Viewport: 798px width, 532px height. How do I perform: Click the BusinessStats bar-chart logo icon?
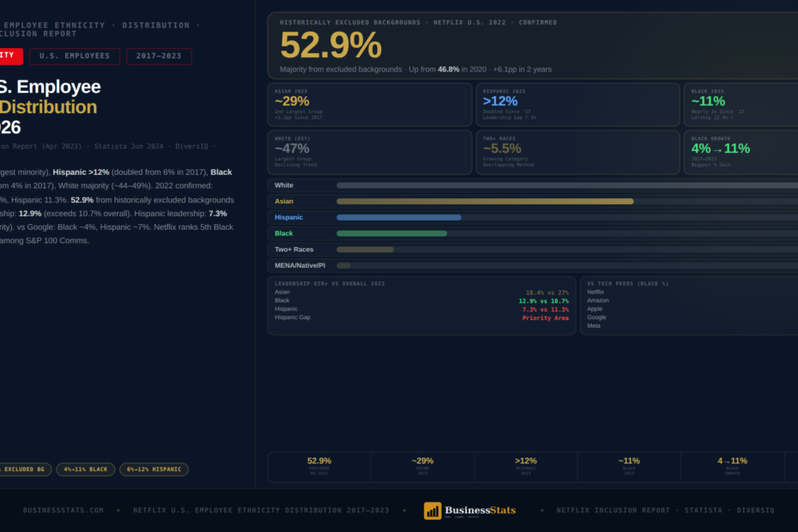click(432, 511)
